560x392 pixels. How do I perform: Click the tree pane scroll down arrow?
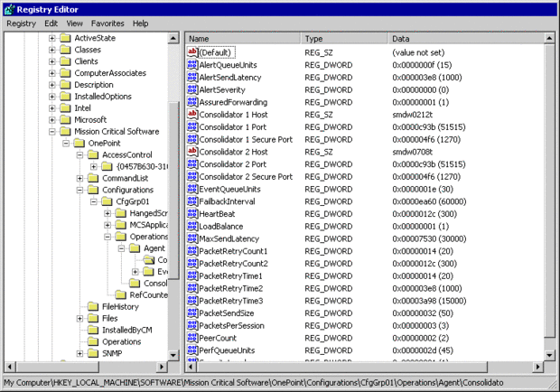pyautogui.click(x=173, y=355)
